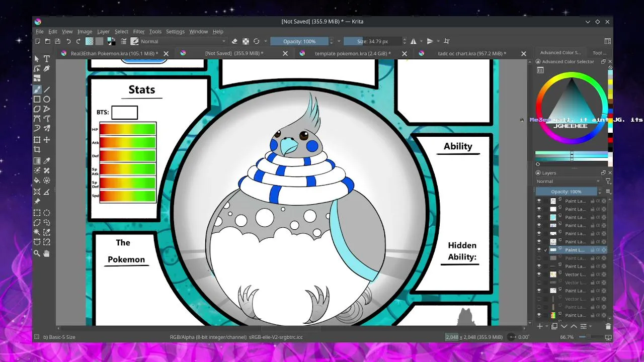Move the layer down in the stack

pos(564,326)
